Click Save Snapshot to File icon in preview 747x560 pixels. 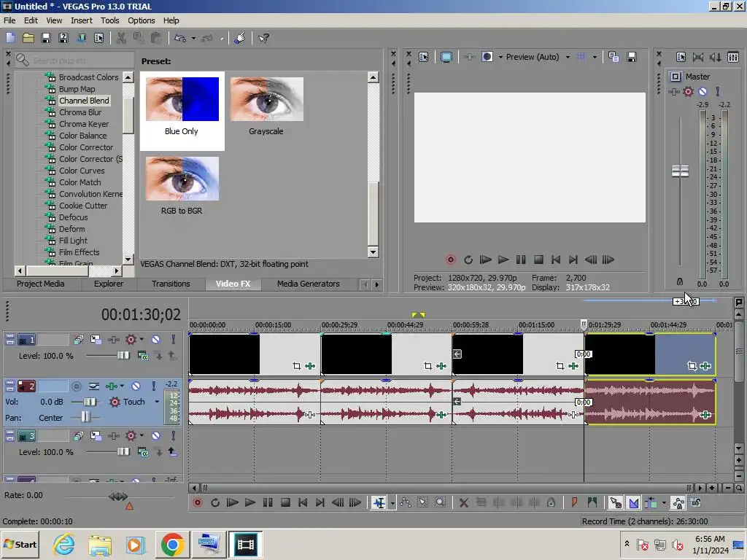pyautogui.click(x=632, y=57)
